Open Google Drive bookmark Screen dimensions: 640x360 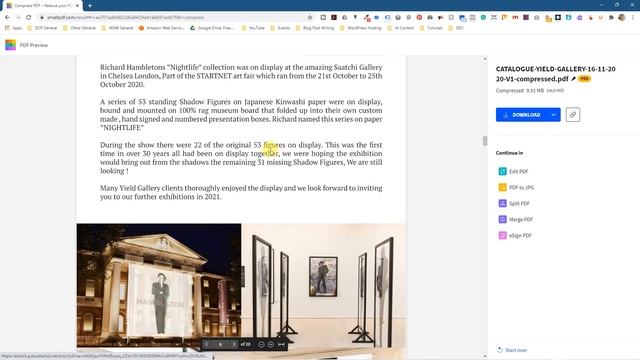coord(212,28)
